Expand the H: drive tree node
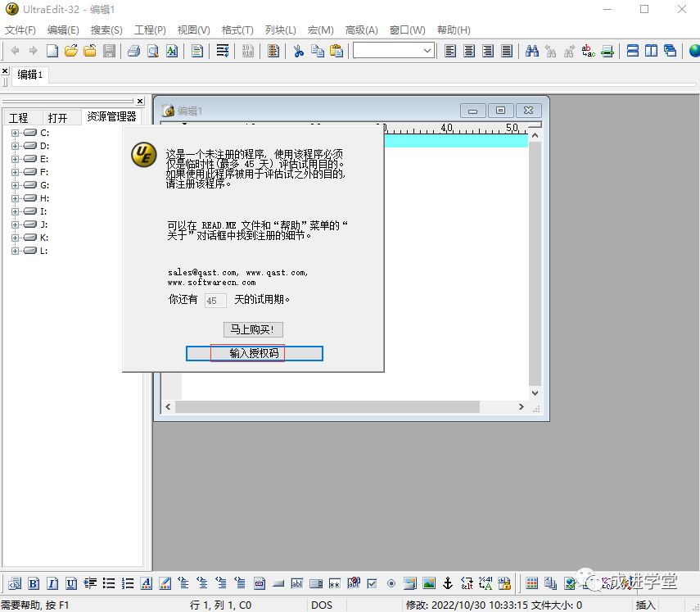The width and height of the screenshot is (700, 612). (15, 198)
